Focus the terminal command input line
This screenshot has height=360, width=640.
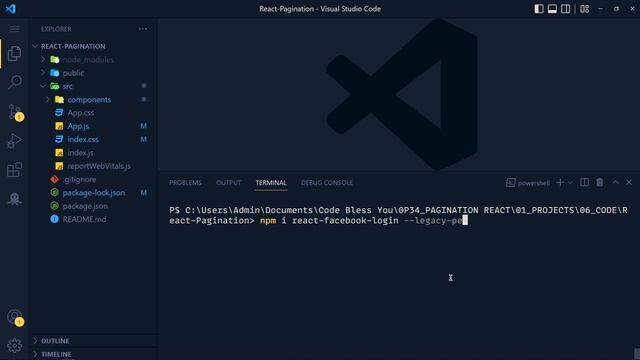click(363, 221)
